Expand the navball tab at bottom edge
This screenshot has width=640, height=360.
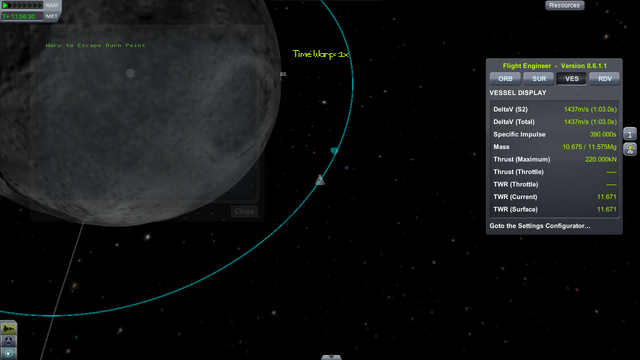pyautogui.click(x=331, y=357)
